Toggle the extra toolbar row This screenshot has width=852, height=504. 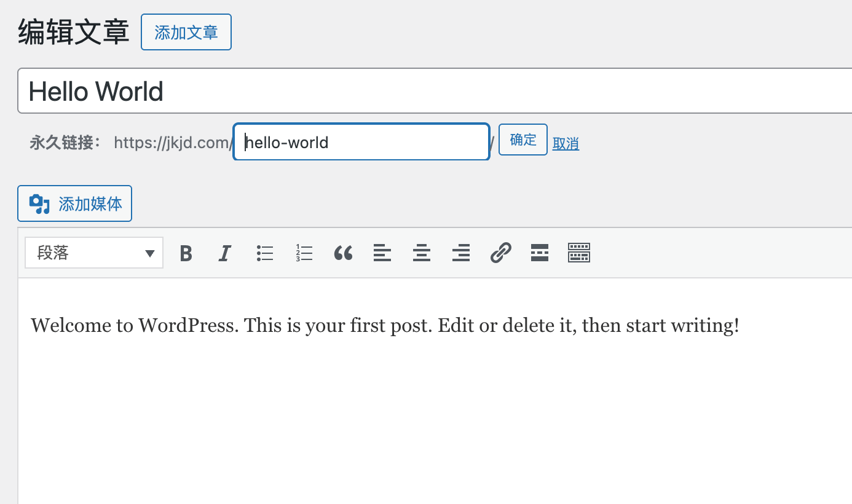pyautogui.click(x=579, y=253)
